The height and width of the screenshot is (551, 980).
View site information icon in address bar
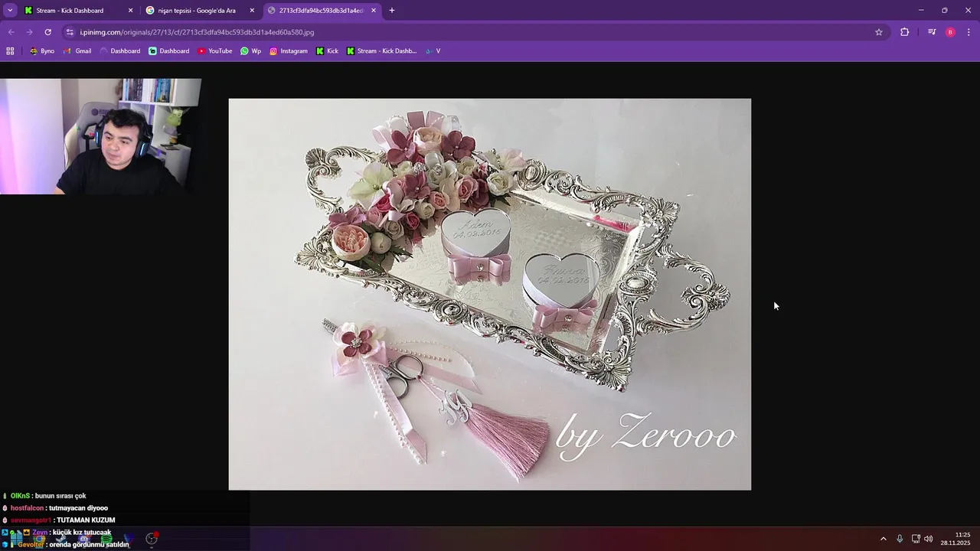[x=70, y=32]
